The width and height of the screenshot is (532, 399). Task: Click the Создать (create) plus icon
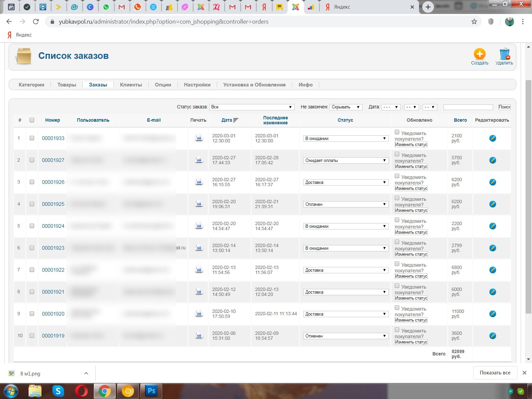(479, 54)
